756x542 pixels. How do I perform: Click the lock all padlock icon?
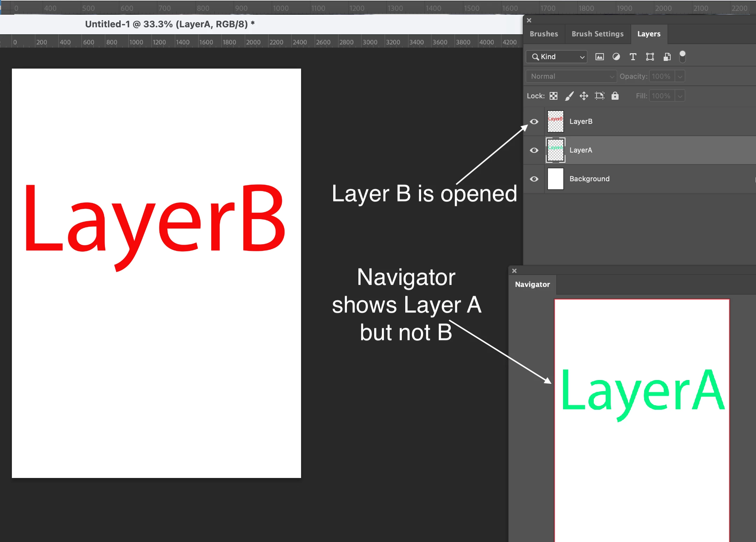pyautogui.click(x=615, y=96)
